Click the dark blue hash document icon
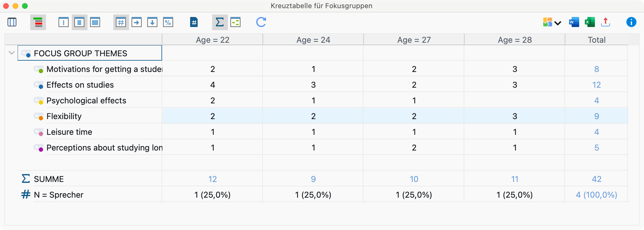 click(194, 22)
